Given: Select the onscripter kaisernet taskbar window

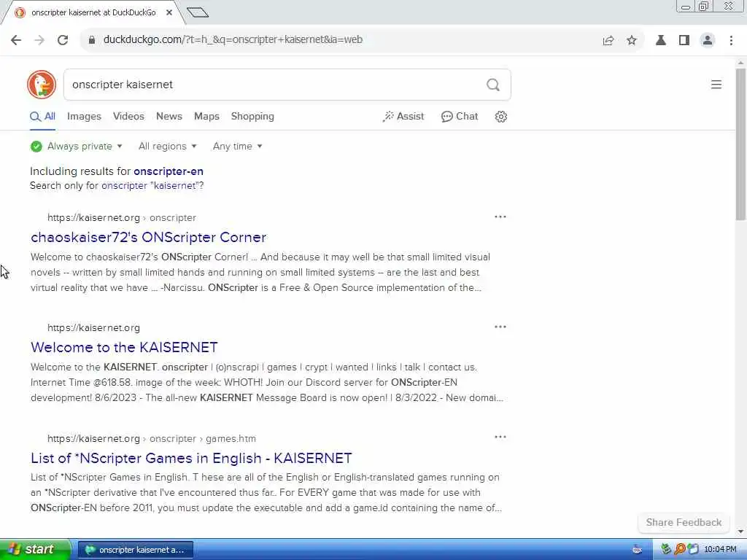Looking at the screenshot, I should 135,550.
